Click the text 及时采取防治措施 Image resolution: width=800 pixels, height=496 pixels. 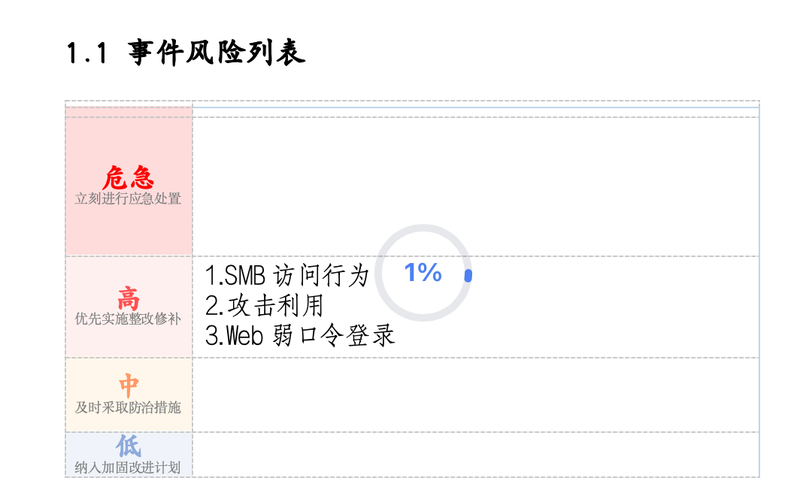(x=128, y=407)
